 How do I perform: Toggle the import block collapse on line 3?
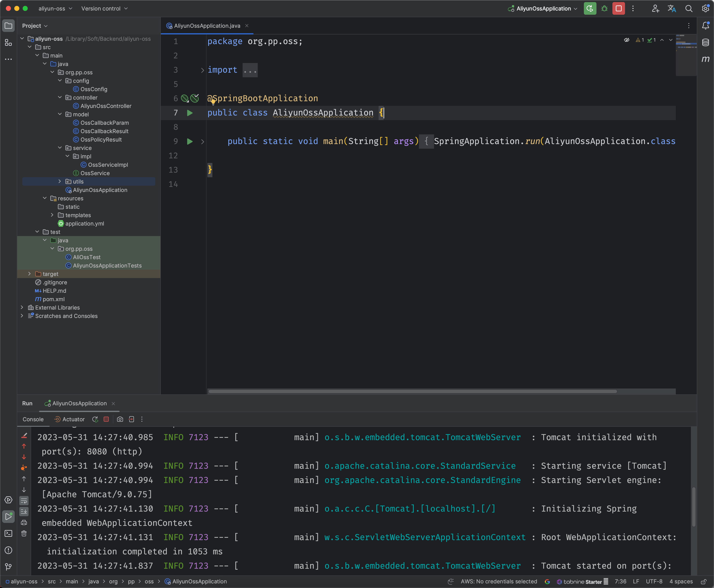tap(202, 70)
